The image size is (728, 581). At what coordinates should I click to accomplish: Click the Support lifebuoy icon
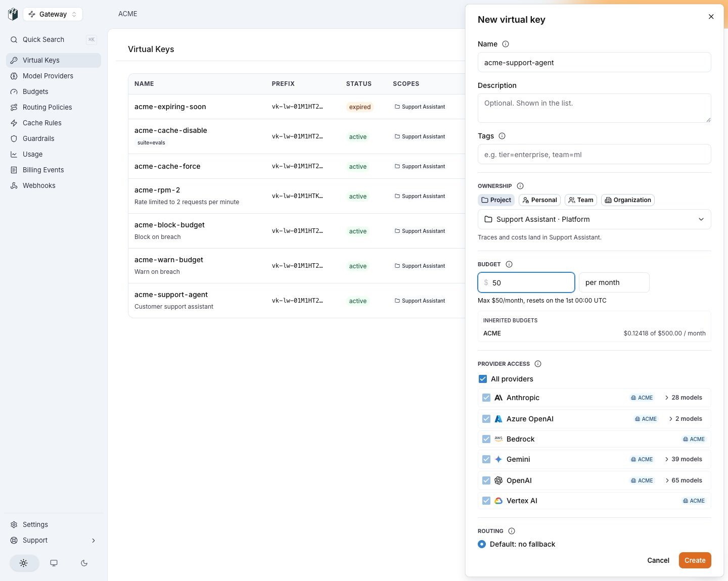14,540
